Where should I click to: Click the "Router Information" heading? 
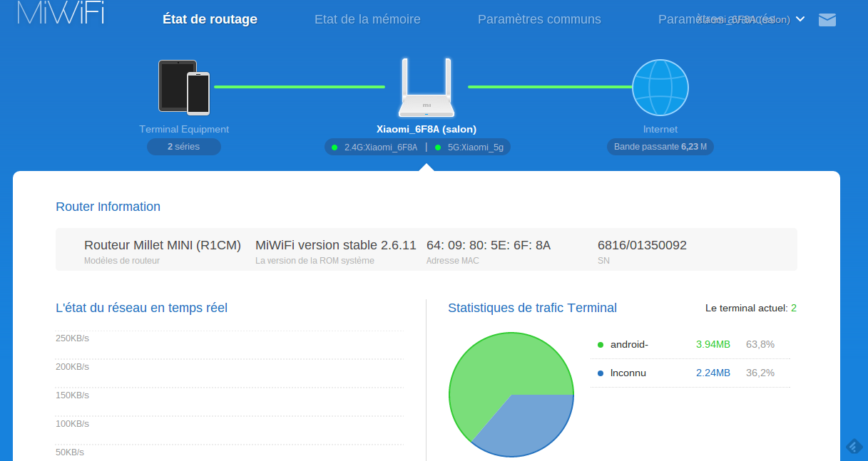tap(108, 207)
